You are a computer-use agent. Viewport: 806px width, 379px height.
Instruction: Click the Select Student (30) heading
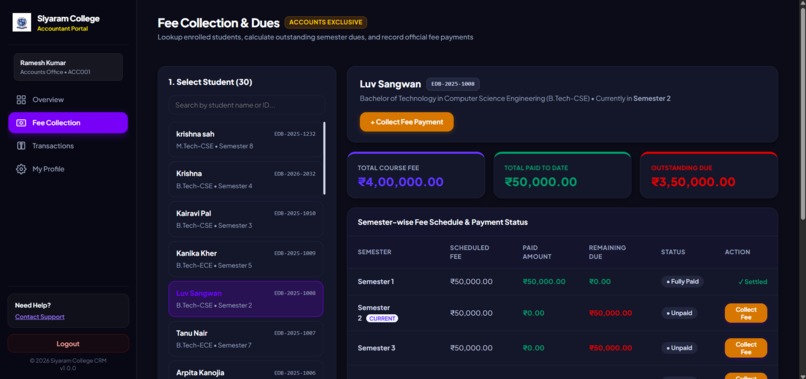(210, 82)
